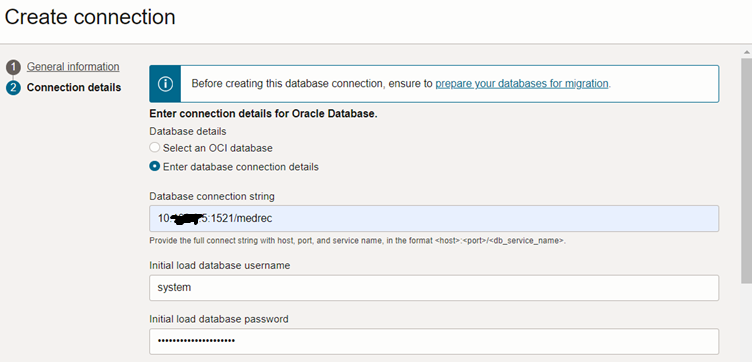
Task: Click the connect string format helper text
Action: pos(358,241)
